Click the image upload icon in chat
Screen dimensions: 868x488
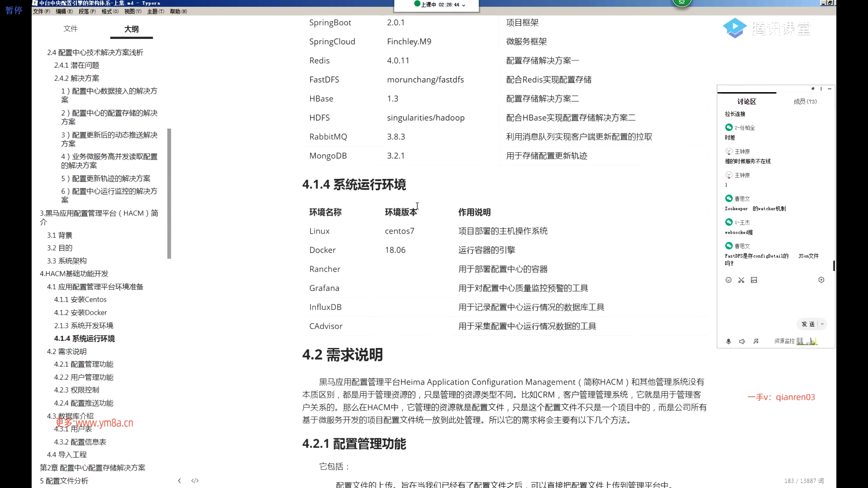(x=754, y=280)
